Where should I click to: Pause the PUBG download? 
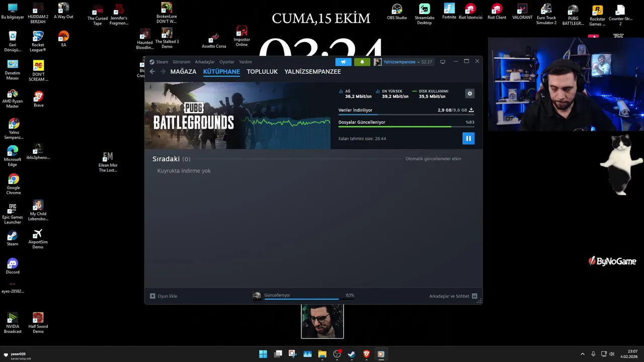click(468, 138)
